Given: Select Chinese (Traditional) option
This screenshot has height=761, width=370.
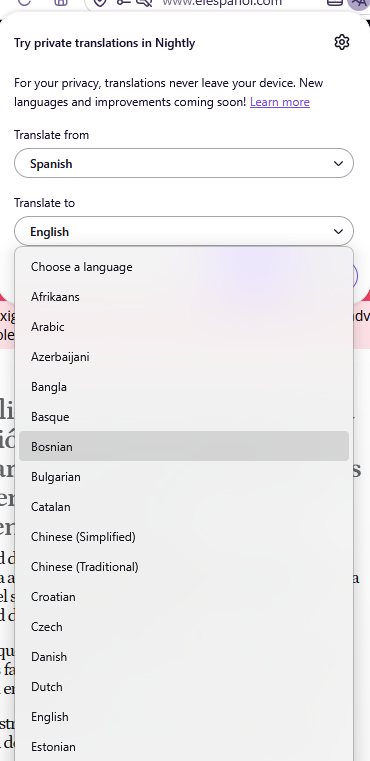Looking at the screenshot, I should click(x=184, y=567).
